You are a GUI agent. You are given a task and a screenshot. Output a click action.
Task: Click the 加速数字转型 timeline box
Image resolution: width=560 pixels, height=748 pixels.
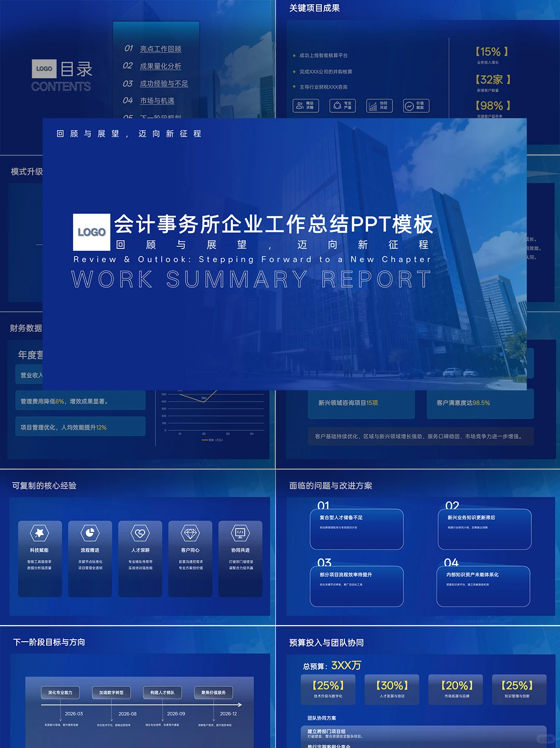[111, 693]
